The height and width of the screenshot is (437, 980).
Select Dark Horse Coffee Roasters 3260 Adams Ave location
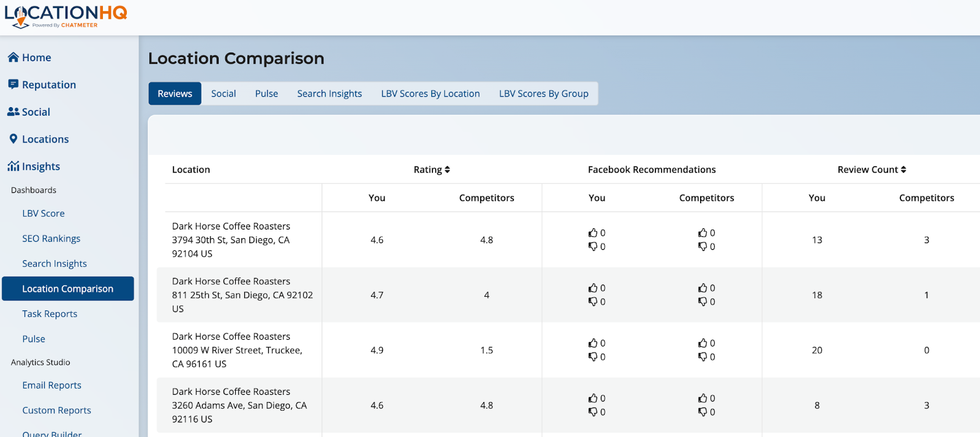coord(239,405)
